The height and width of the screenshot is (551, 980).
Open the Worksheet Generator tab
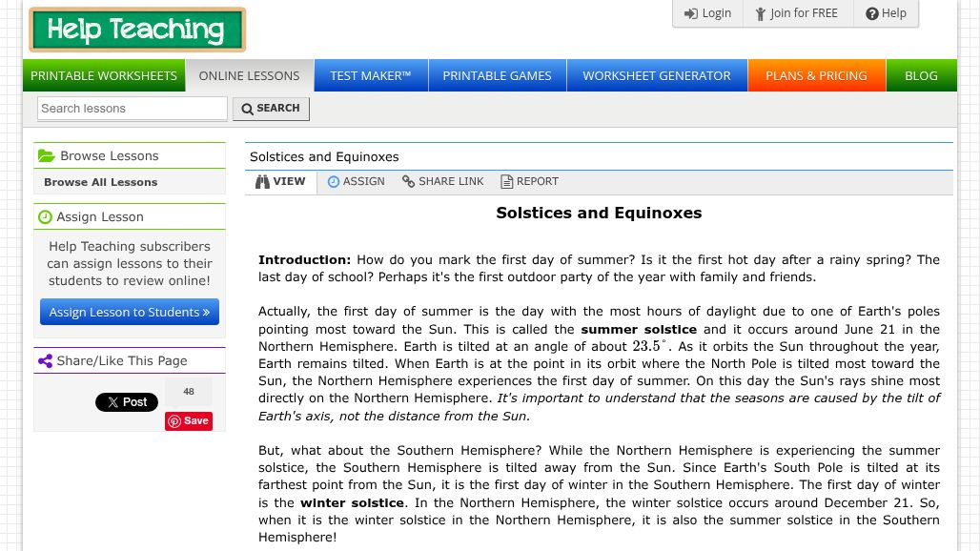point(657,75)
